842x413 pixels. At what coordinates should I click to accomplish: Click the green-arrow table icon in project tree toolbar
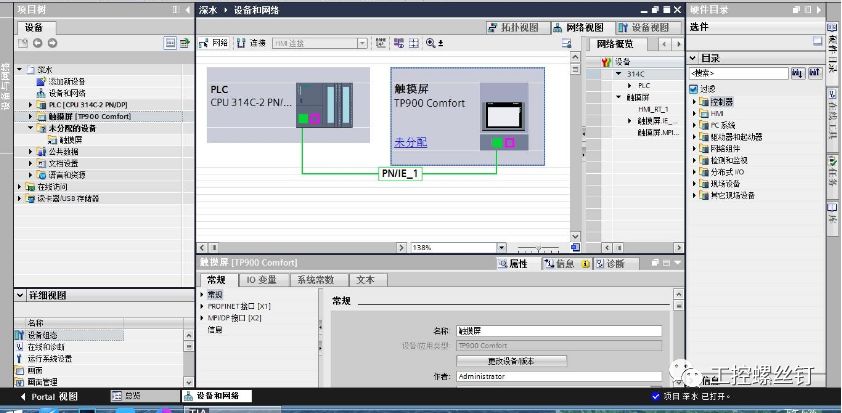click(185, 44)
